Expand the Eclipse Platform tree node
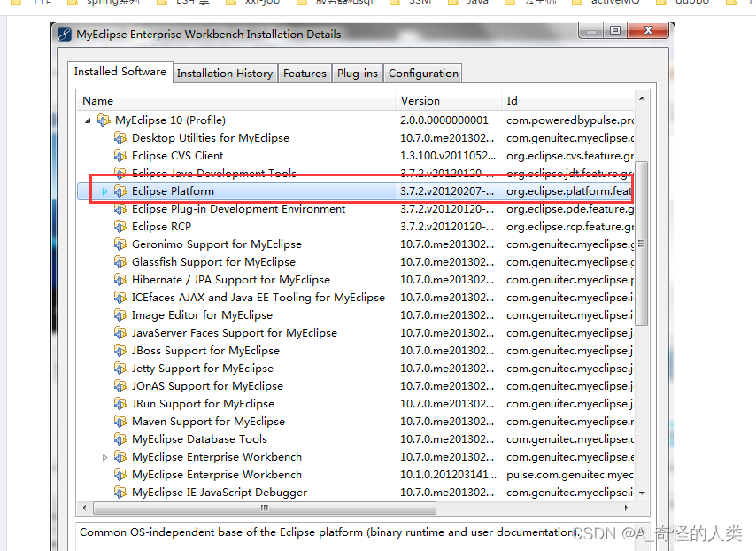The image size is (756, 551). click(x=104, y=191)
